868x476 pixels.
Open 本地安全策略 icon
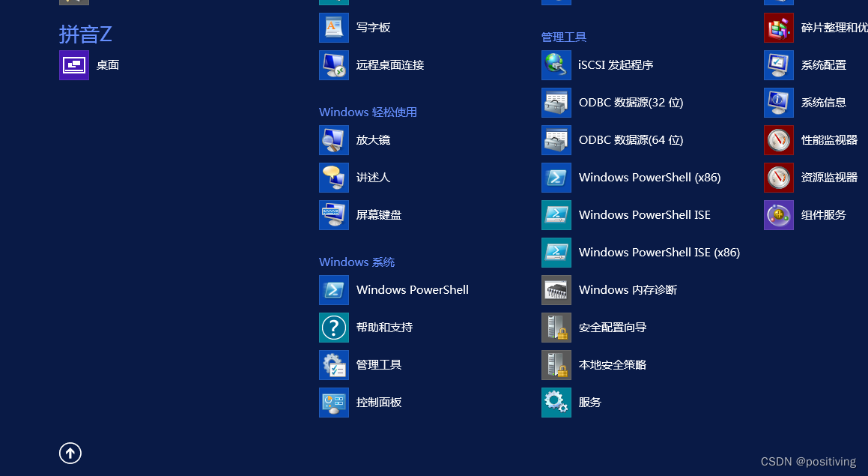tap(556, 364)
